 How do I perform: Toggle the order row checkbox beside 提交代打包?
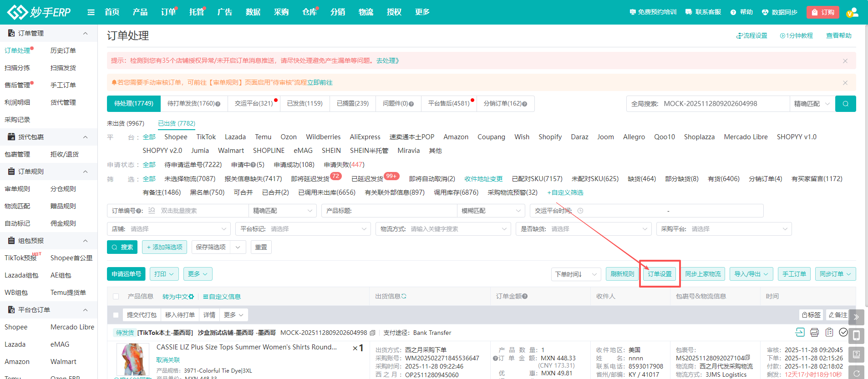[116, 315]
